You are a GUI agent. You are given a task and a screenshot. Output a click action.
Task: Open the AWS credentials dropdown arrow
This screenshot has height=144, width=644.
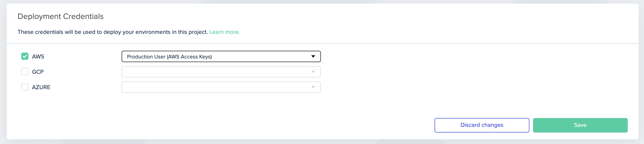(313, 56)
